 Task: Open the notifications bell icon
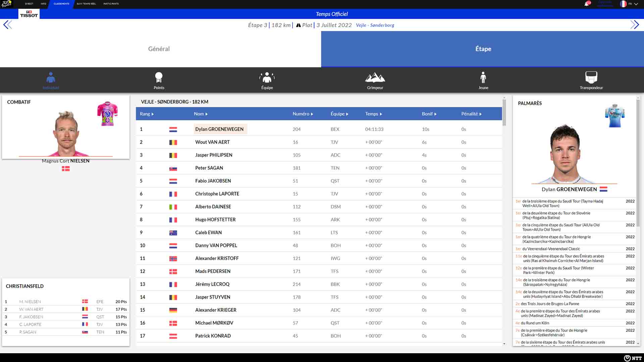pyautogui.click(x=587, y=4)
